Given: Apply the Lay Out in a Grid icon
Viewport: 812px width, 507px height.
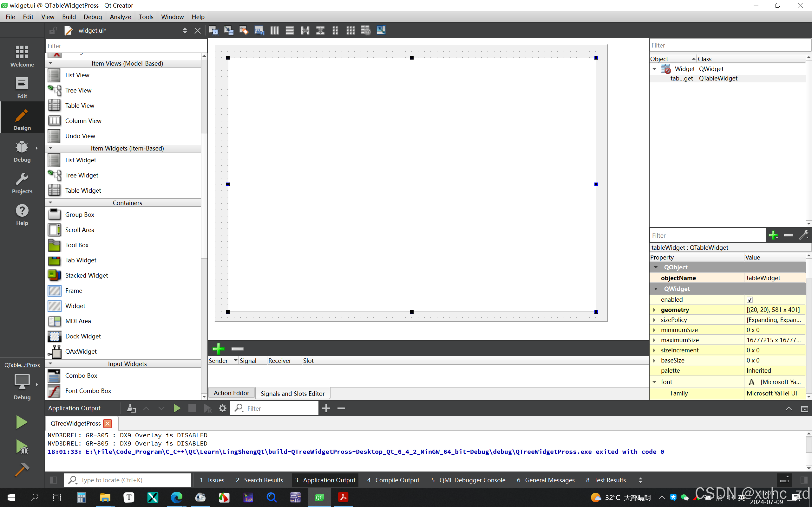Looking at the screenshot, I should click(x=350, y=30).
